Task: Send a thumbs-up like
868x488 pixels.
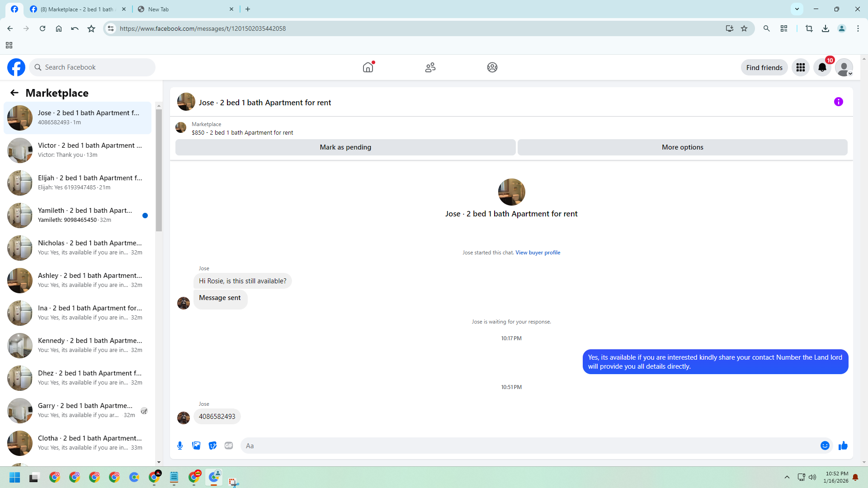Action: click(843, 446)
